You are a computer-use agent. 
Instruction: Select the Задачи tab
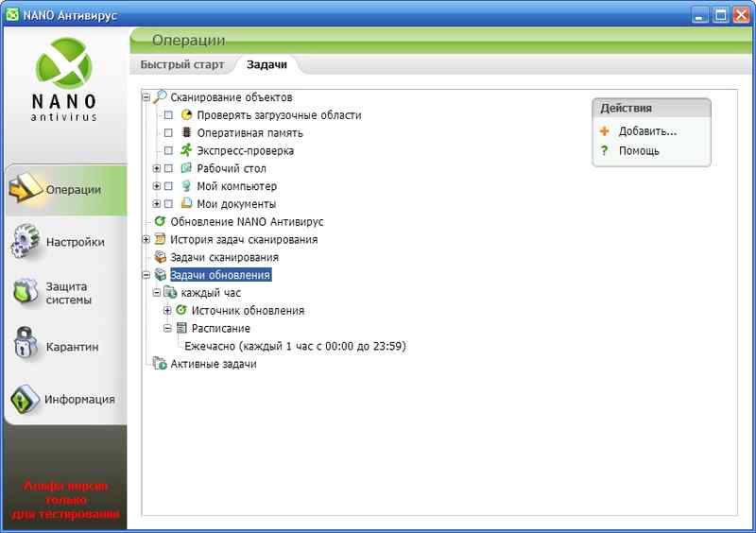click(x=266, y=64)
